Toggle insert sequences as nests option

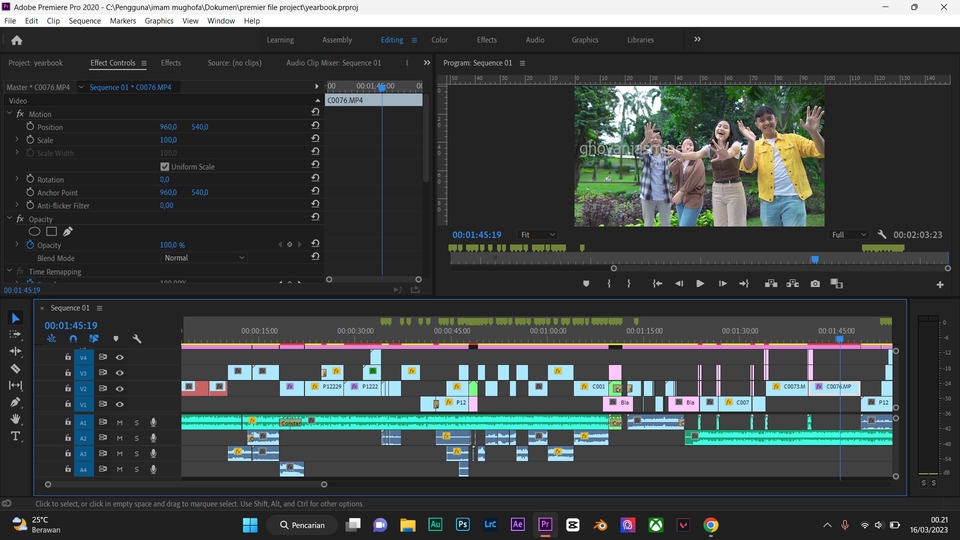click(51, 339)
